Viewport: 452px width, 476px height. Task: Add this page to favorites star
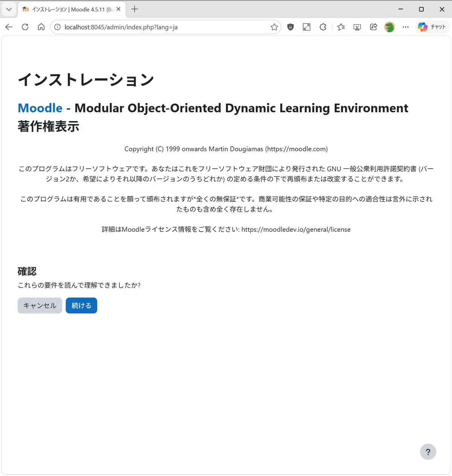(x=274, y=27)
